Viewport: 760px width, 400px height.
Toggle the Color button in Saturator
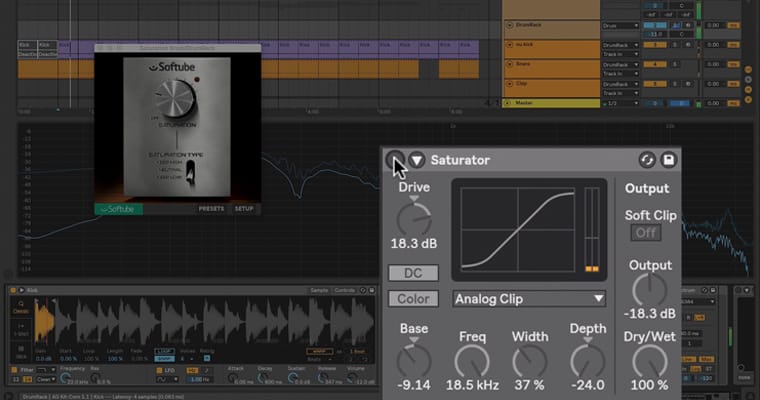coord(413,298)
